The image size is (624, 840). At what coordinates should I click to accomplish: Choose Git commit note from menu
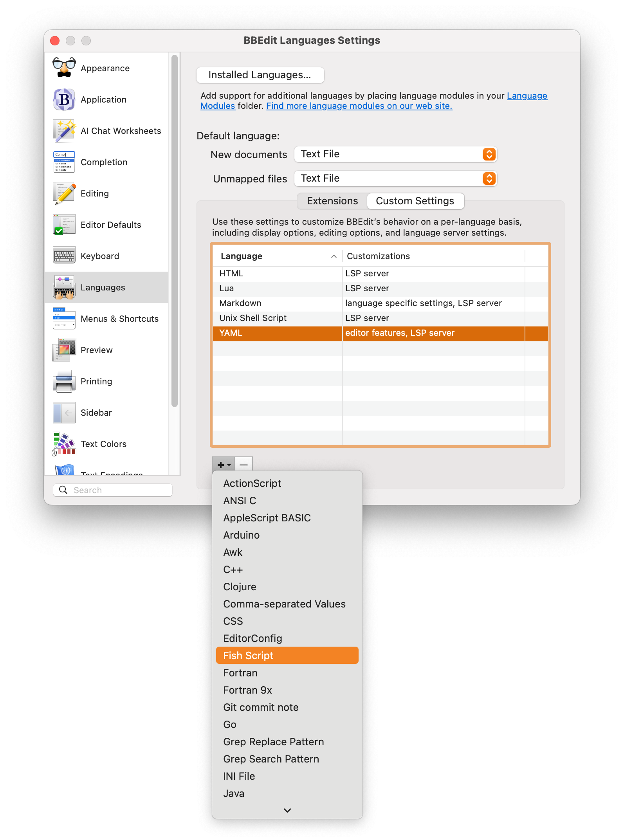(287, 707)
